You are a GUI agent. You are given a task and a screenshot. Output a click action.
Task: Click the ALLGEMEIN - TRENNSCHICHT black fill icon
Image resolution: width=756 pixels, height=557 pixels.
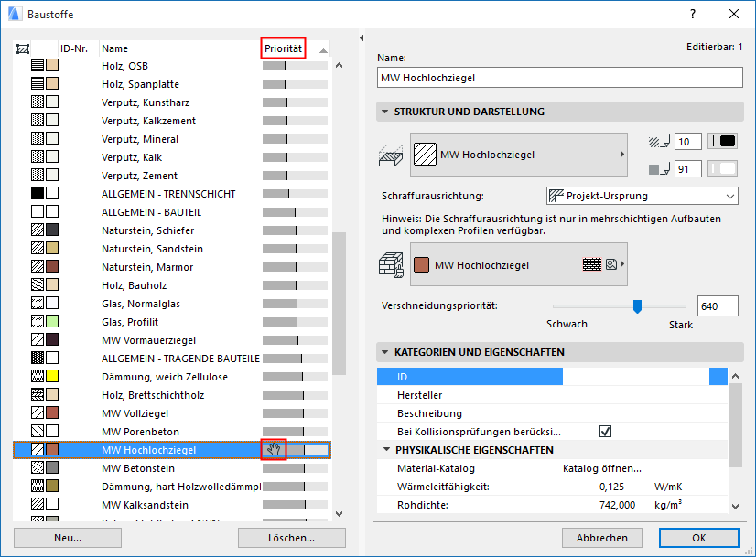click(x=38, y=193)
